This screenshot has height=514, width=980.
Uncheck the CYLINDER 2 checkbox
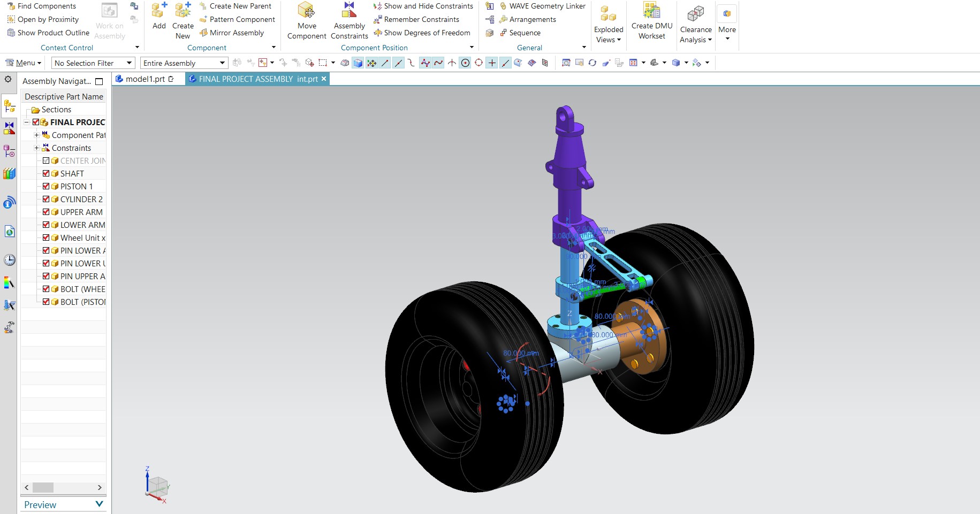[46, 199]
